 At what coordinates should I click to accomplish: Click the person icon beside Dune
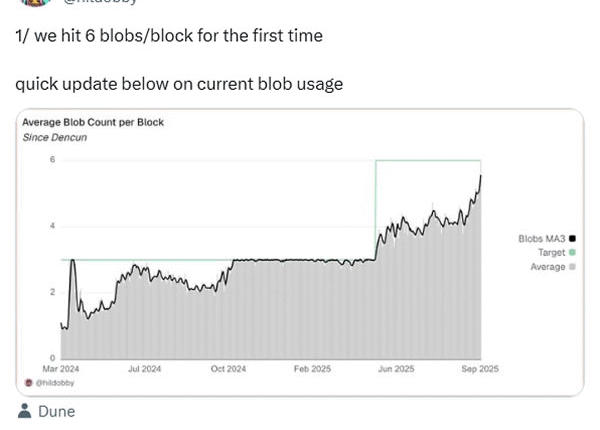coord(24,411)
